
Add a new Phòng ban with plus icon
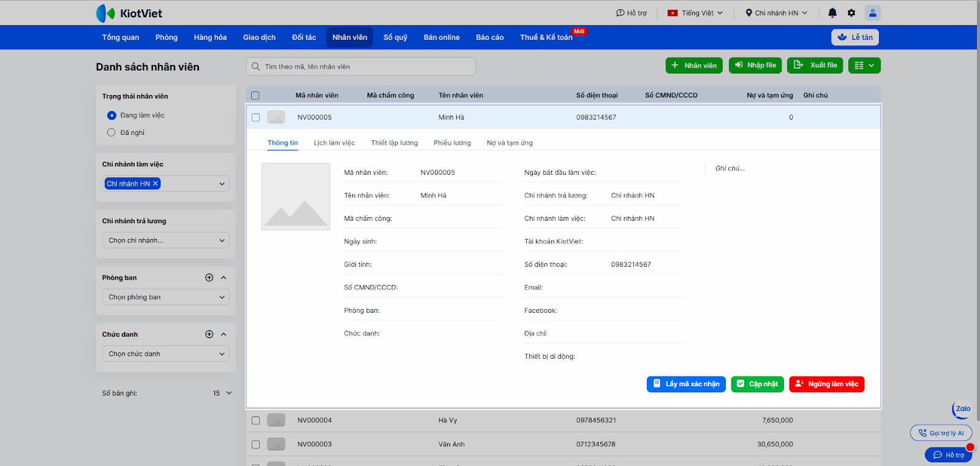tap(209, 278)
